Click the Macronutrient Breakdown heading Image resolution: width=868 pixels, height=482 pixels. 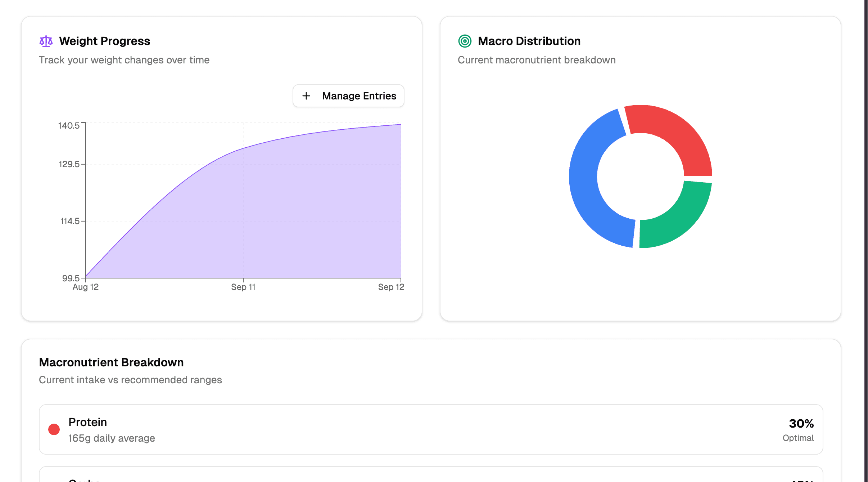point(111,362)
